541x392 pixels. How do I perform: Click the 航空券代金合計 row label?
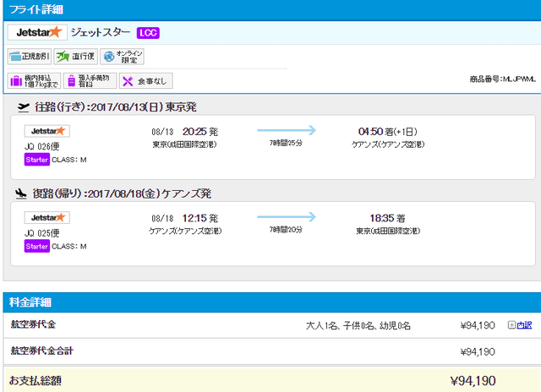pyautogui.click(x=41, y=351)
